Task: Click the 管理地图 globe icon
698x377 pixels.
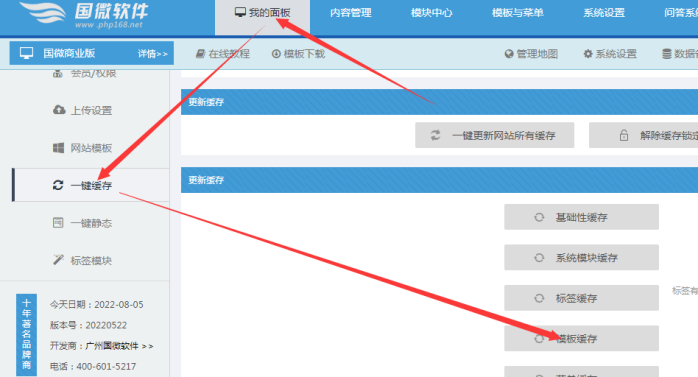Action: click(509, 54)
